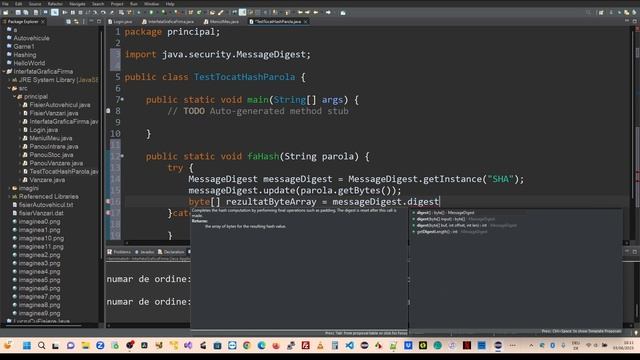This screenshot has width=640, height=360.
Task: Open the Javadoc tab in bottom panel
Action: pos(144,252)
